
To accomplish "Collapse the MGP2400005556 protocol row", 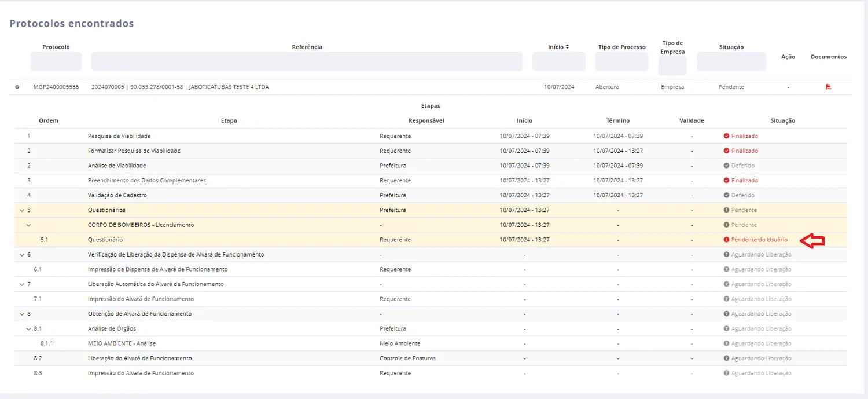I will [x=17, y=87].
